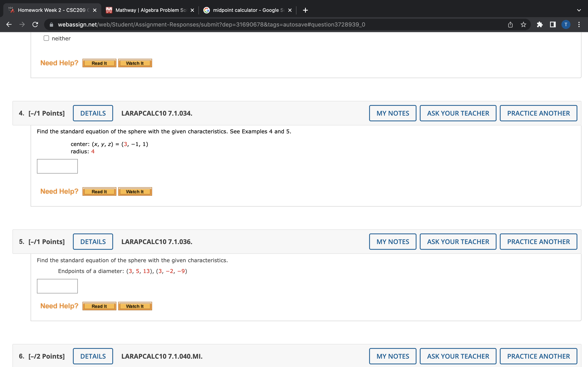Expand the tab search chevron

coord(579,10)
